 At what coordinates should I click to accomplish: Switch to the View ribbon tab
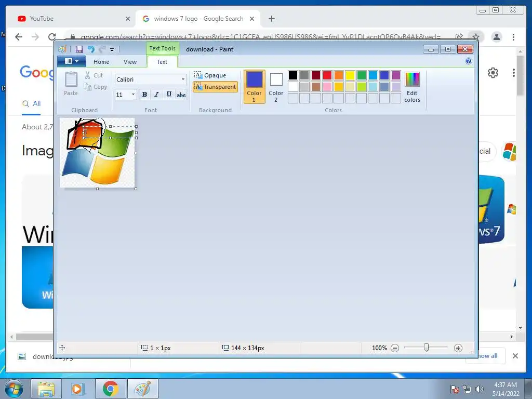[x=130, y=62]
